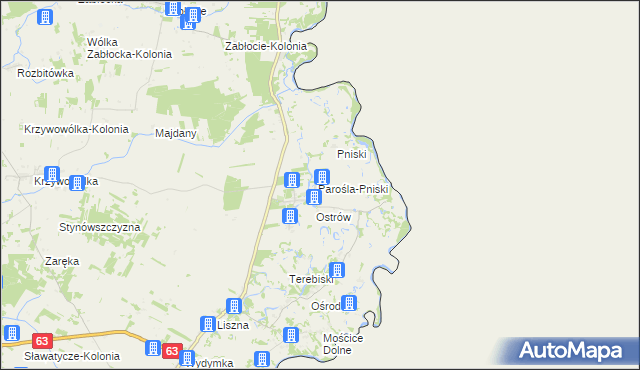This screenshot has width=640, height=370.
Task: Click the road 63 shield near Wydymka
Action: coord(172,351)
